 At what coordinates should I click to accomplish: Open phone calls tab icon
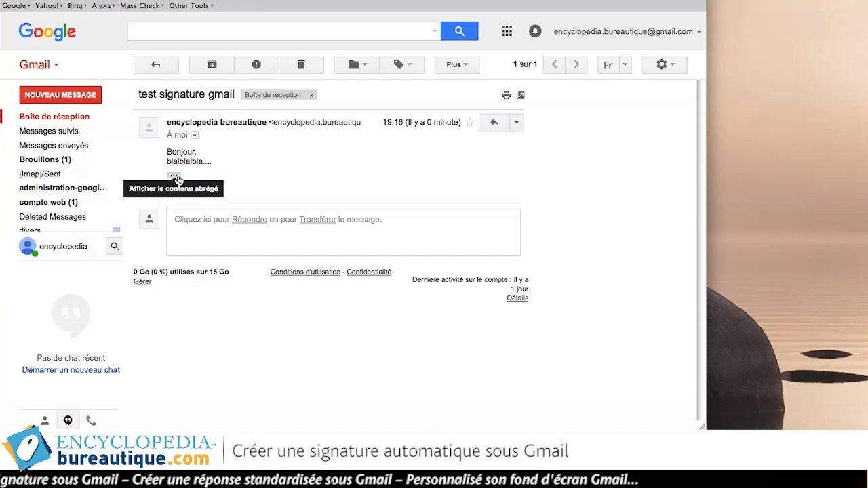(x=91, y=421)
